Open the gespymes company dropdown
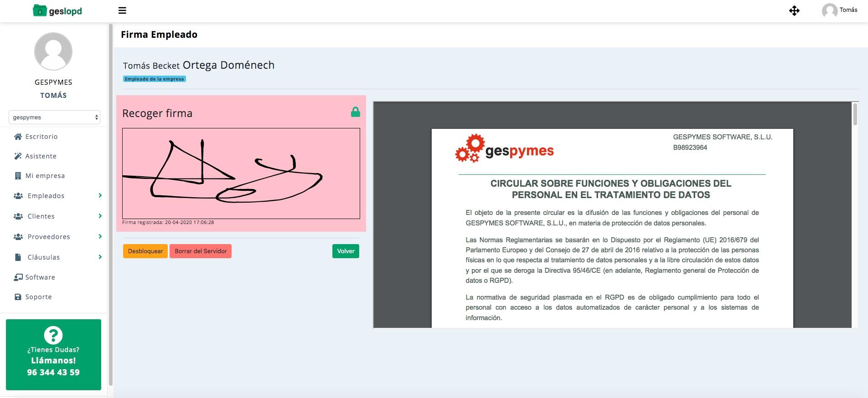This screenshot has height=398, width=868. click(54, 117)
